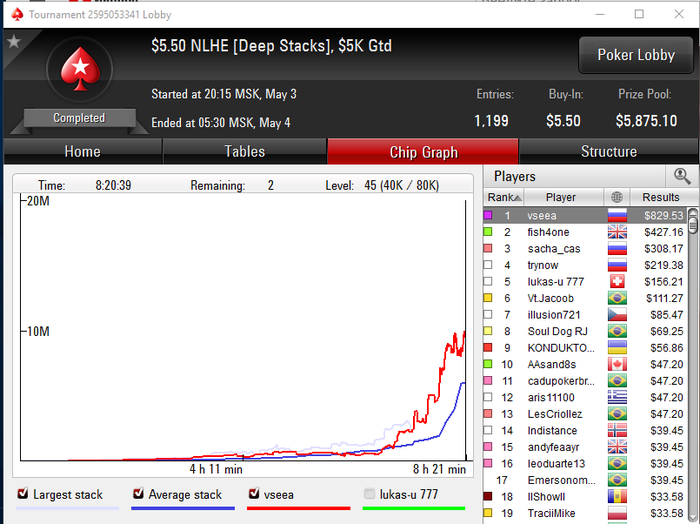Click the Norway flag next to Indistance
700x524 pixels.
coord(617,430)
